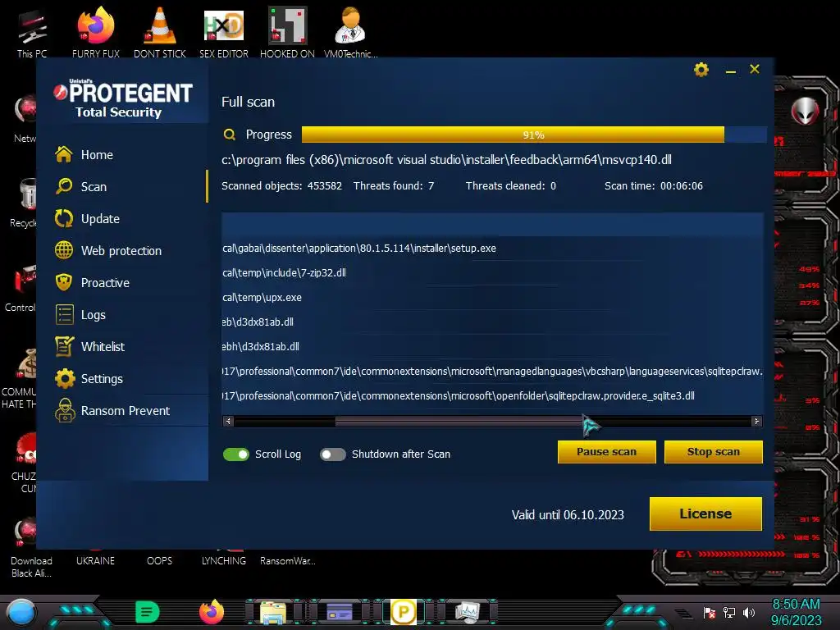Select the 7-zip32.dll threat row

492,273
